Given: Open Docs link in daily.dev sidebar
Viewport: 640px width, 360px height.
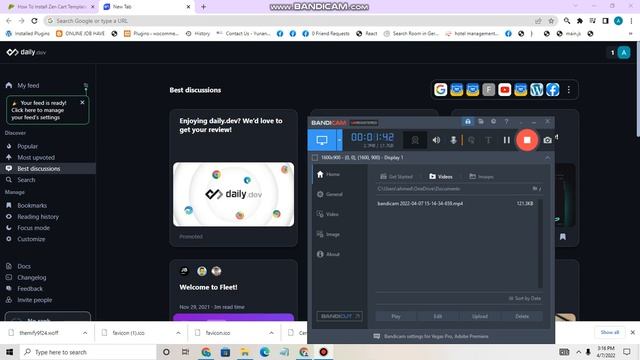Looking at the screenshot, I should tap(24, 266).
